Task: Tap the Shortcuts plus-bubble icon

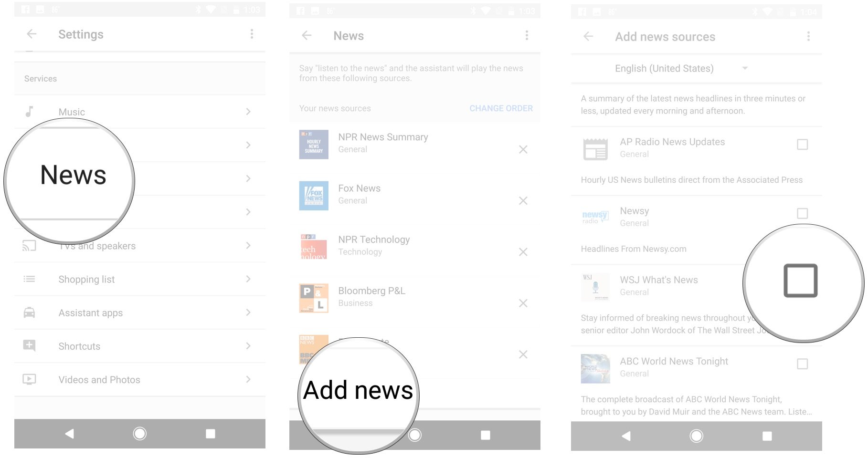Action: coord(29,345)
